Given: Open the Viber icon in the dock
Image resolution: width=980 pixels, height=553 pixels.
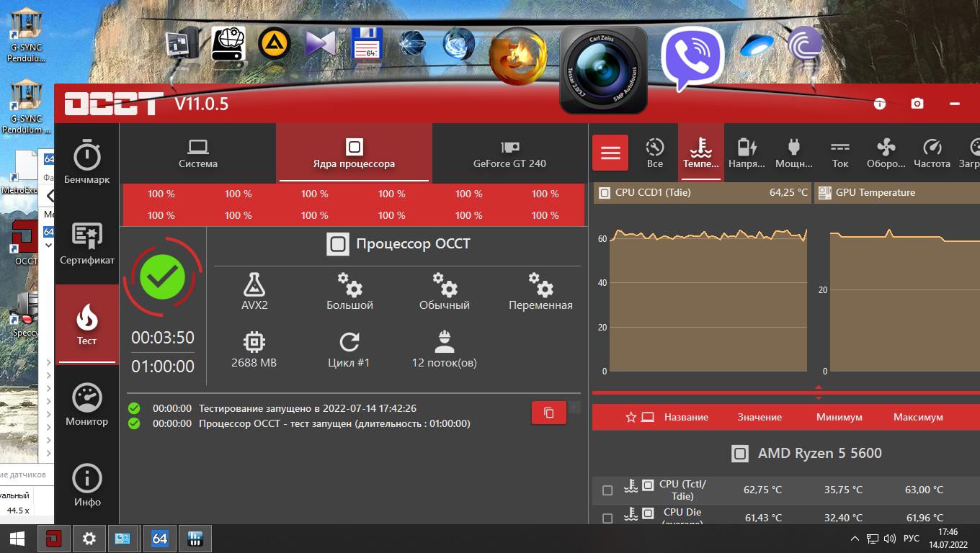Looking at the screenshot, I should (692, 59).
